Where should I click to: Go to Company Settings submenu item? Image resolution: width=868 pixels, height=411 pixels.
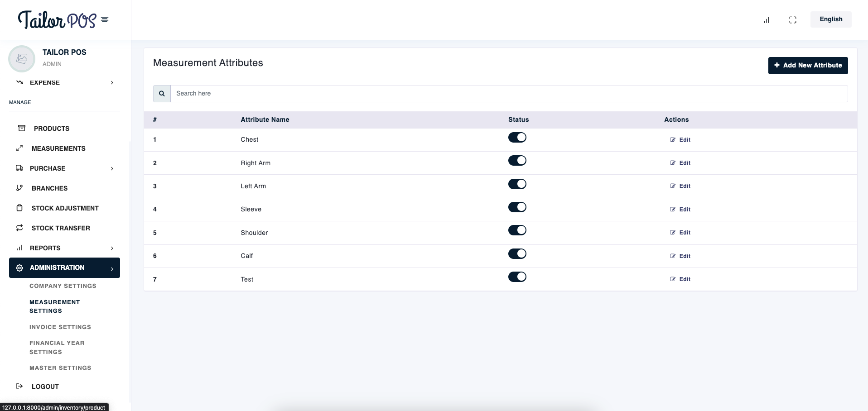63,286
